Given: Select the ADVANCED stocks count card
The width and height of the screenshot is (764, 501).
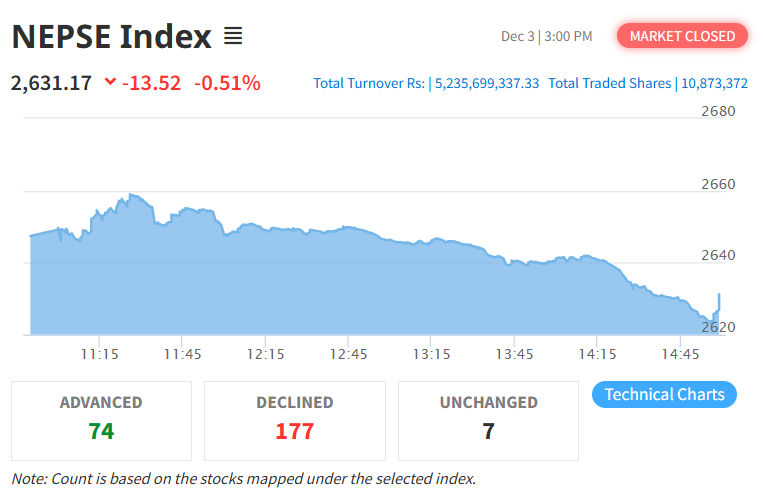Looking at the screenshot, I should point(101,418).
